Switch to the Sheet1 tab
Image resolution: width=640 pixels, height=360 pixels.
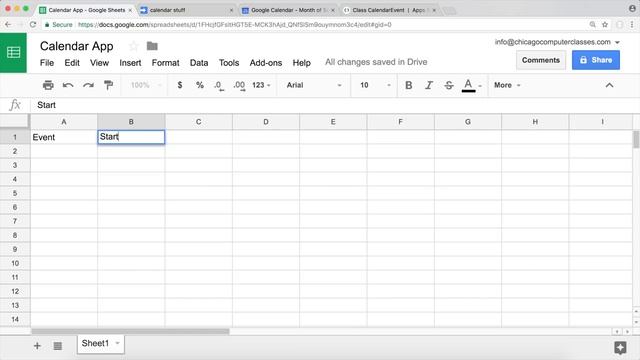[x=100, y=344]
